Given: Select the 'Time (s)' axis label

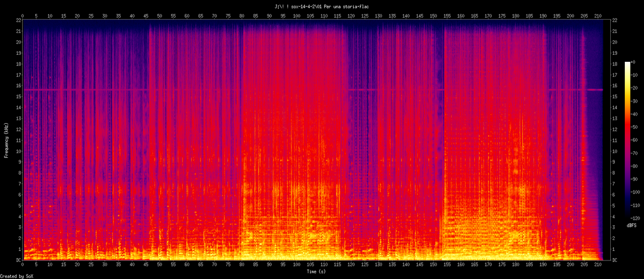Looking at the screenshot, I should [x=316, y=272].
